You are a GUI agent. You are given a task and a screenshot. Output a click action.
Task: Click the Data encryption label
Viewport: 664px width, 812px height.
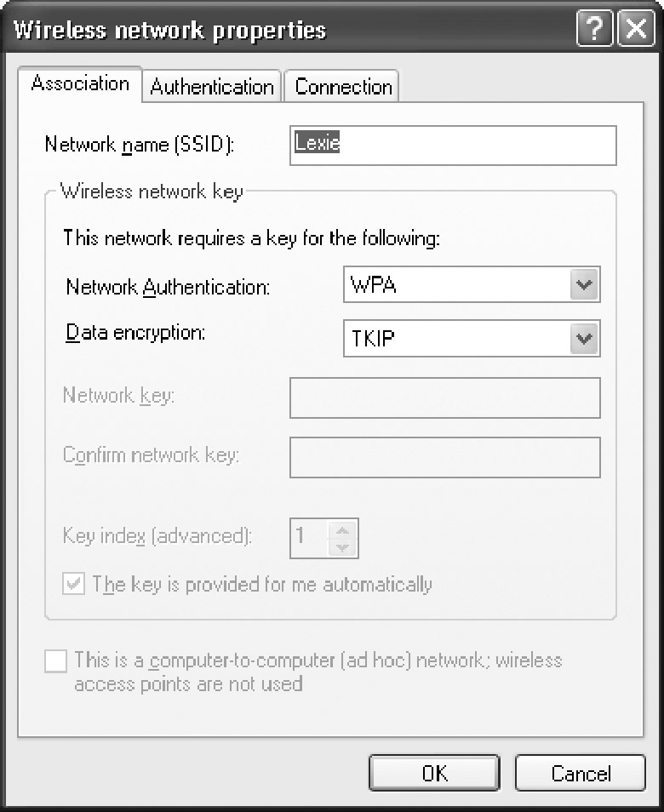[x=135, y=333]
